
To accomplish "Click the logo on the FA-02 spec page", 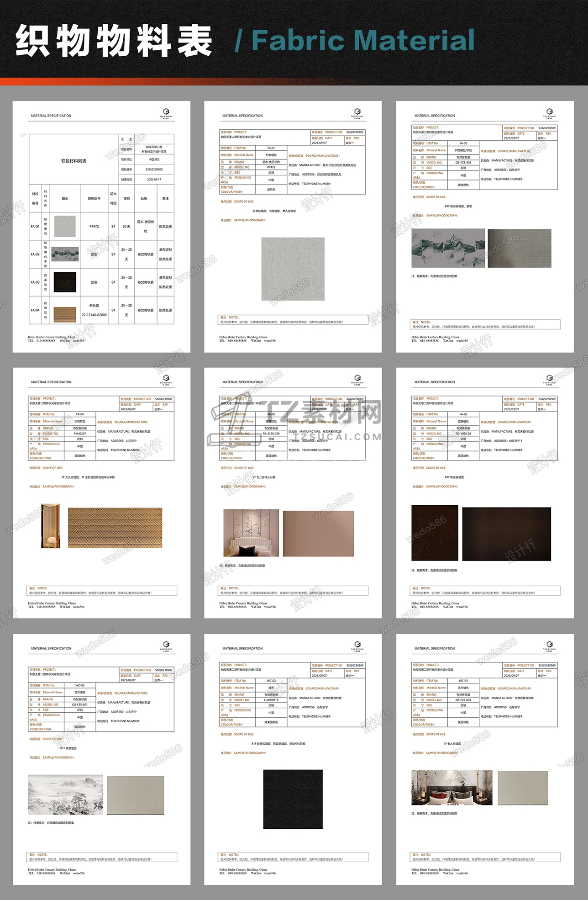I will click(550, 113).
